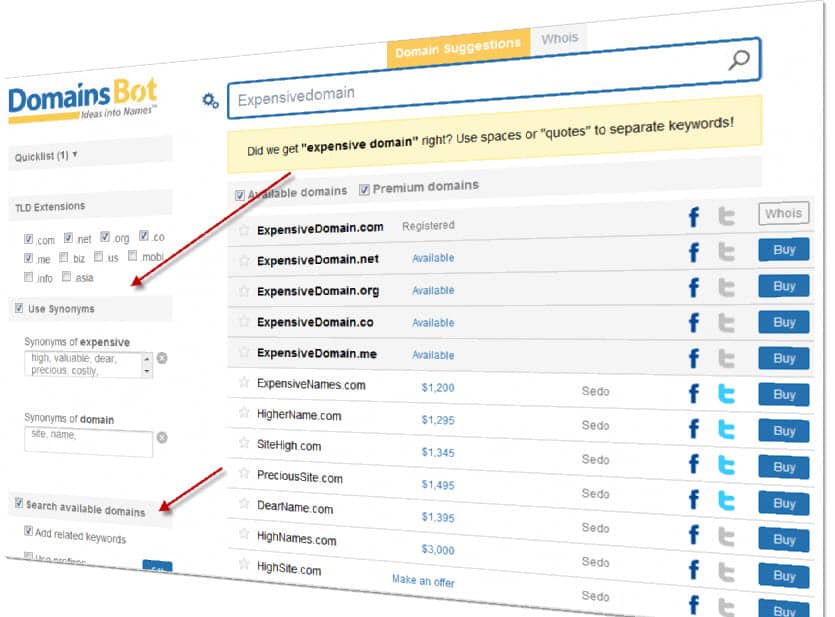Buy ExpensiveNames.com for $1,200

784,394
